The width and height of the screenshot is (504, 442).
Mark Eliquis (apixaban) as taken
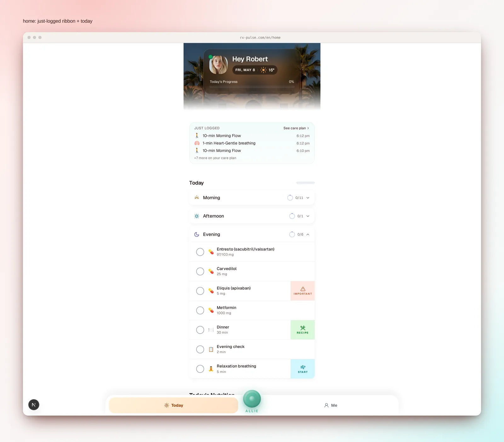(200, 291)
